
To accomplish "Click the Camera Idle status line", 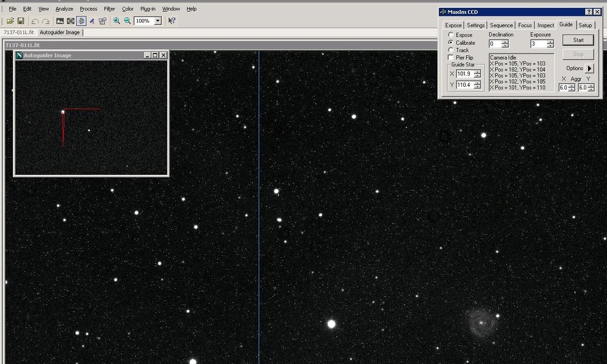I will pyautogui.click(x=503, y=58).
